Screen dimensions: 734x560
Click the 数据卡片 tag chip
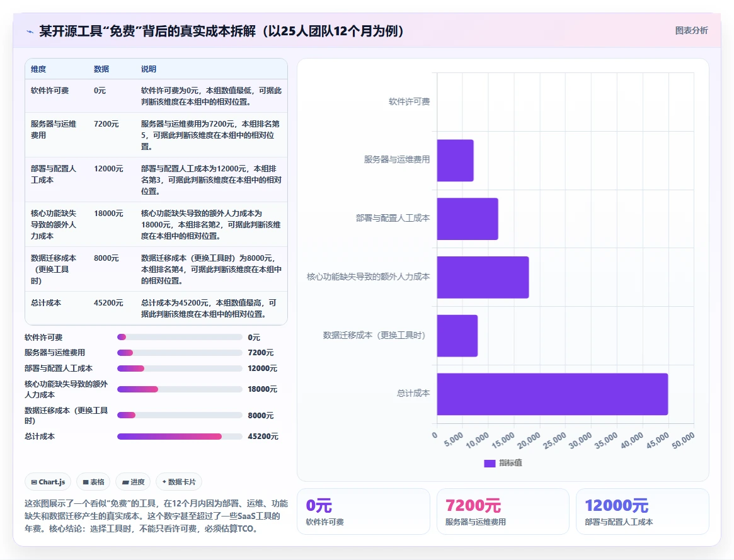179,482
